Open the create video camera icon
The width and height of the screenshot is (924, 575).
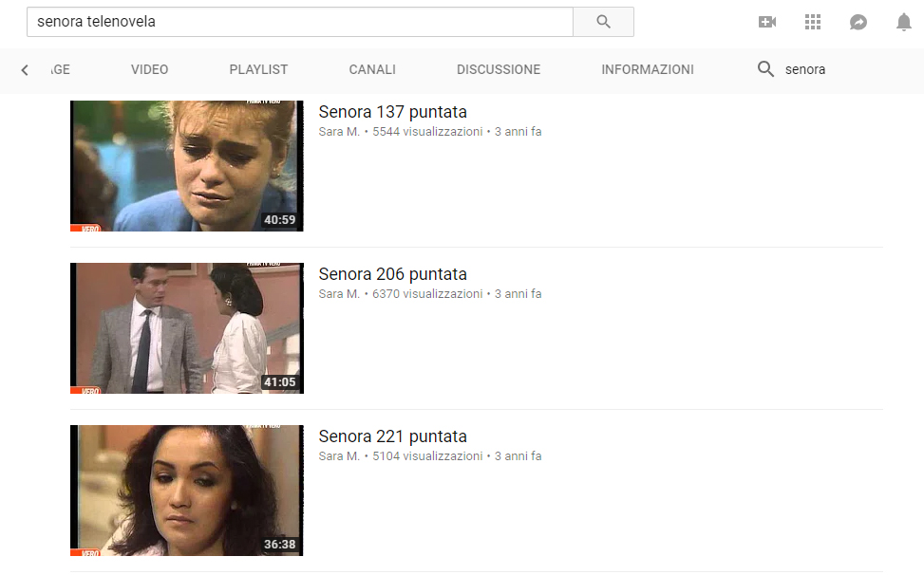point(767,22)
